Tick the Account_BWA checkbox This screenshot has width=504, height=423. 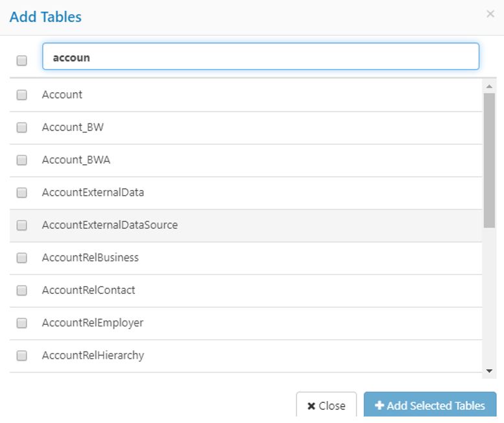(22, 160)
